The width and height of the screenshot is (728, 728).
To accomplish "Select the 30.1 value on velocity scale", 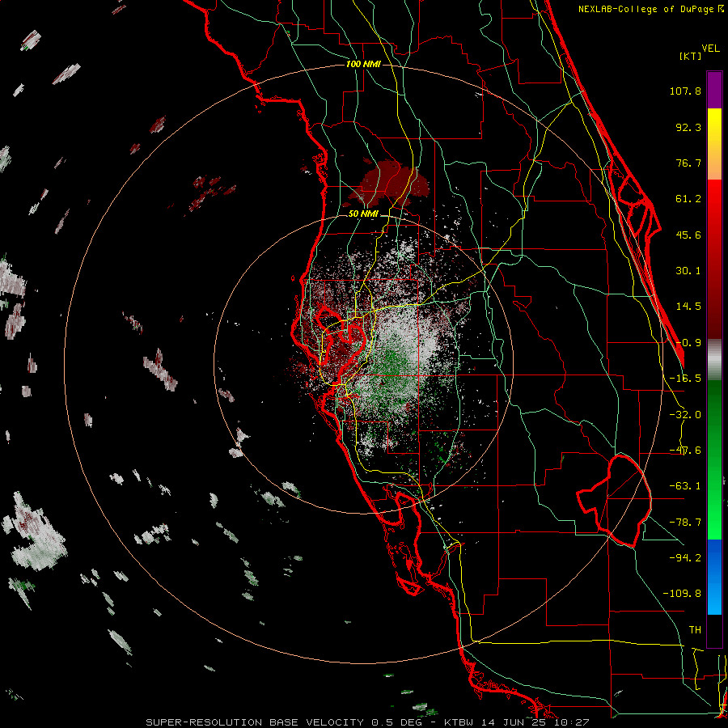I will (x=688, y=271).
